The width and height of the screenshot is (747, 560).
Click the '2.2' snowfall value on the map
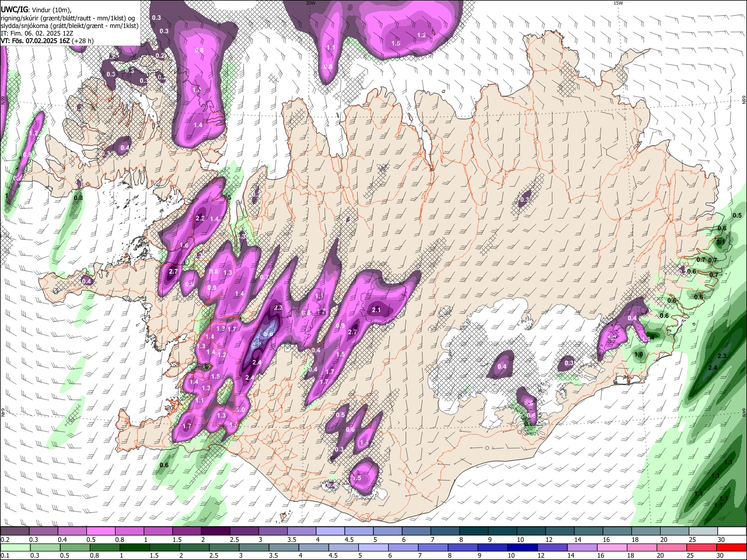point(200,218)
